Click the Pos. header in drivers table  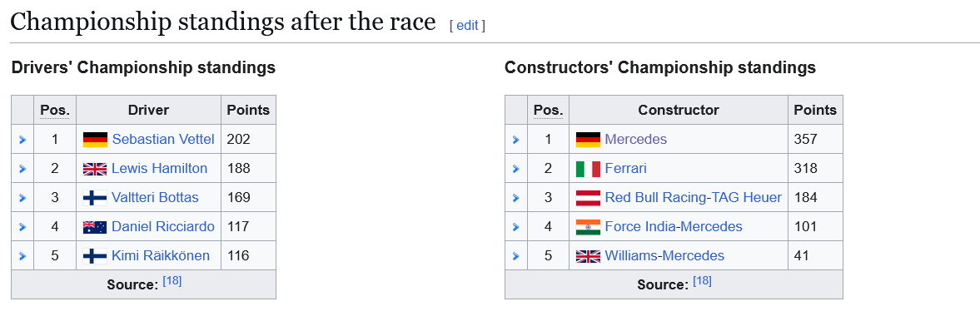(55, 111)
